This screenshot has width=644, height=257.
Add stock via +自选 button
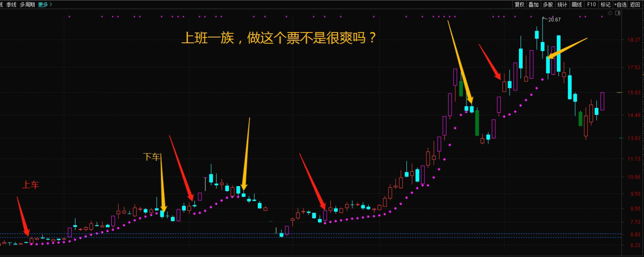620,4
